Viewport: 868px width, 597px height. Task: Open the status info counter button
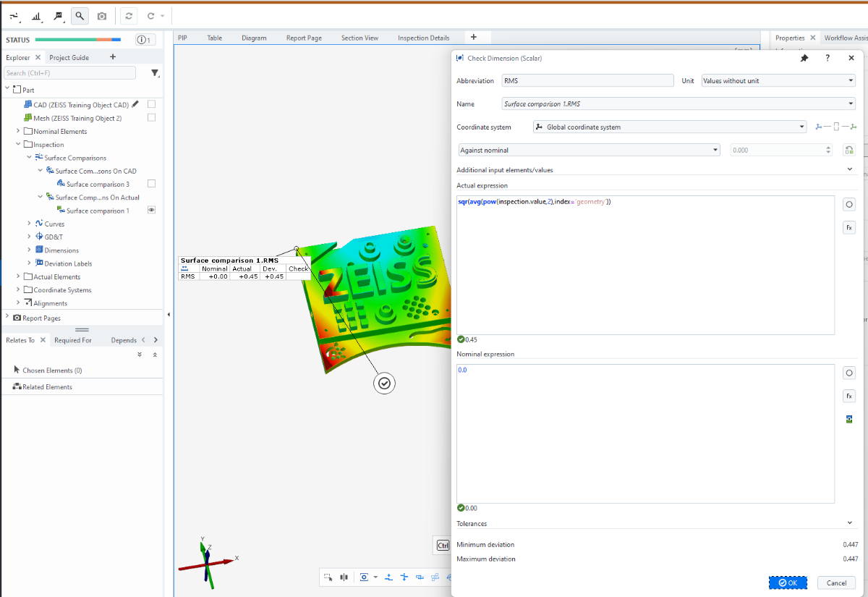click(145, 40)
